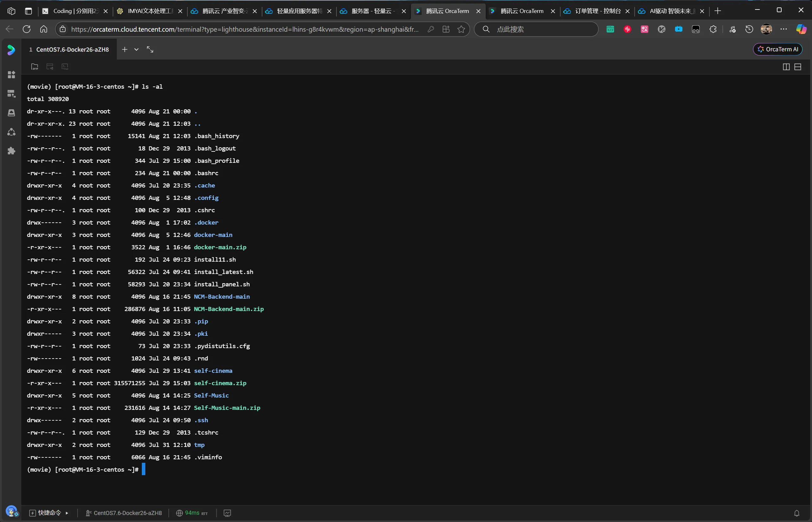Expand the new-session dropdown chevron

coord(136,49)
